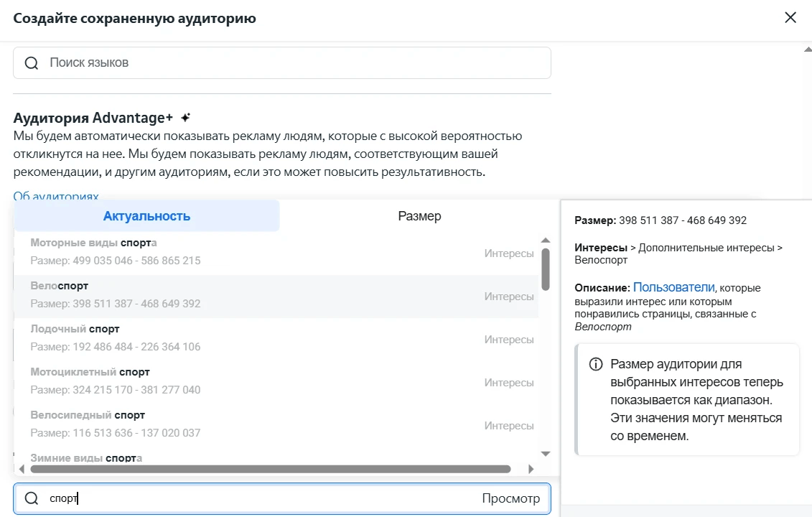
Task: Click the info icon in audience size notice
Action: (x=595, y=364)
